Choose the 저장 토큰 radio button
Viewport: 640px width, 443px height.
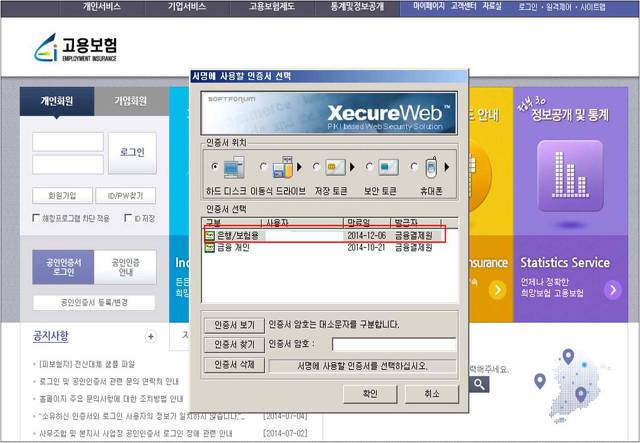pos(316,167)
